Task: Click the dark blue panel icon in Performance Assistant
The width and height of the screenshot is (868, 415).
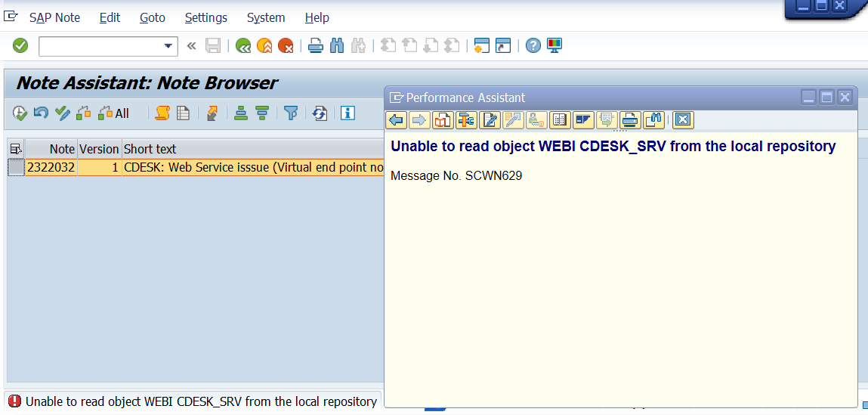Action: (x=583, y=119)
